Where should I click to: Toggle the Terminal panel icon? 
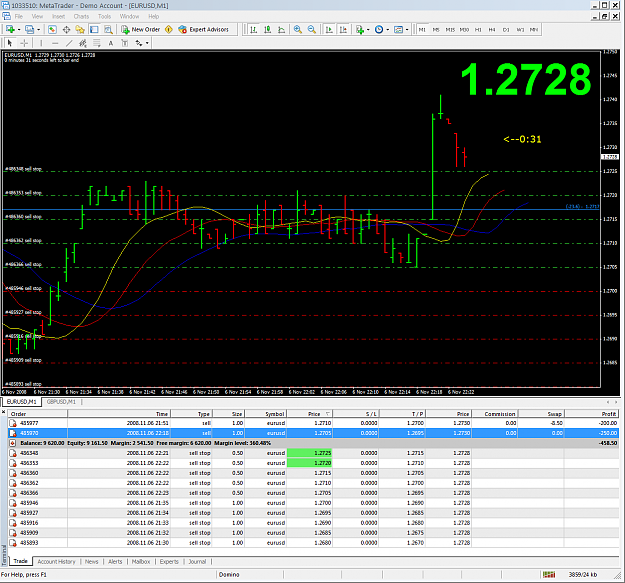point(94,29)
